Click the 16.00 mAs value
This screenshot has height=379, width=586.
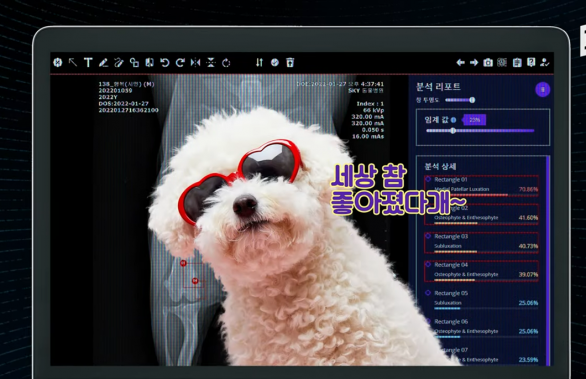coord(368,137)
